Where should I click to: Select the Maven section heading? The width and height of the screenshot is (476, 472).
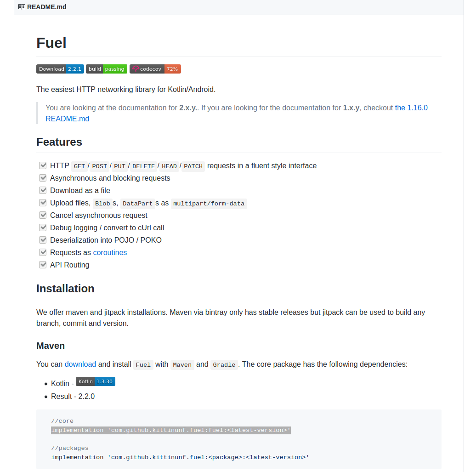tap(51, 346)
